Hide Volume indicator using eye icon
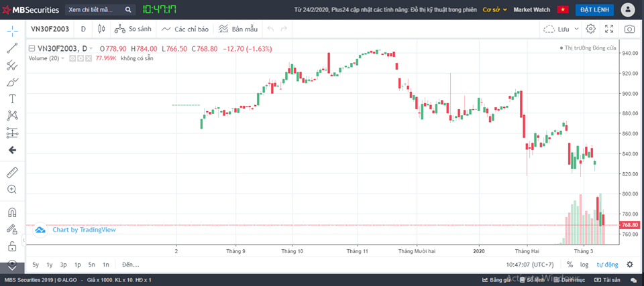Viewport: 644px width, 286px height. coord(71,58)
